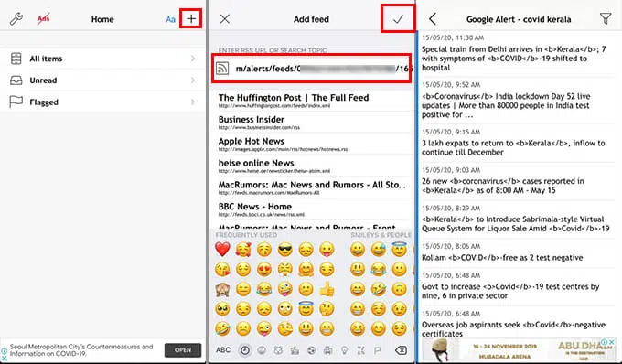Tap the OPEN button on ad banner

(183, 350)
